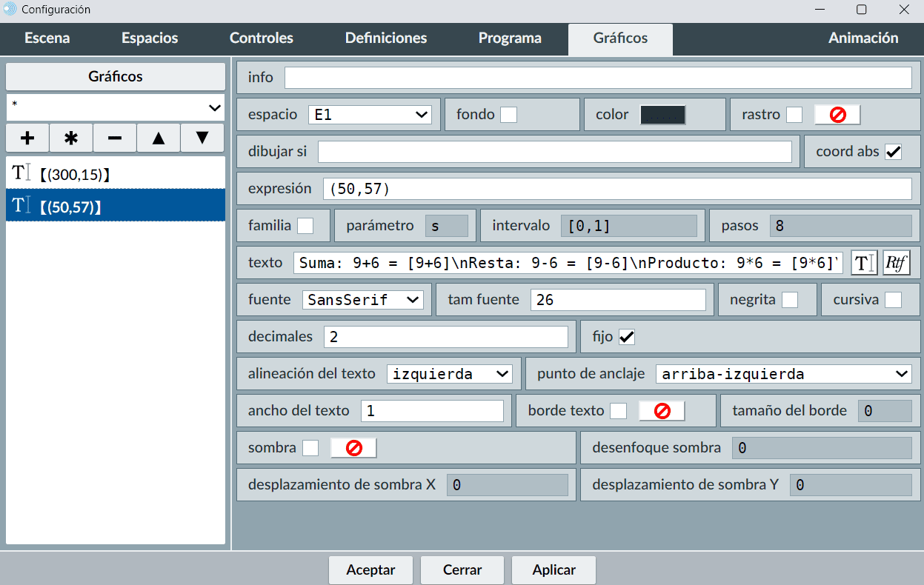924x585 pixels.
Task: Toggle the negrita checkbox
Action: point(790,300)
